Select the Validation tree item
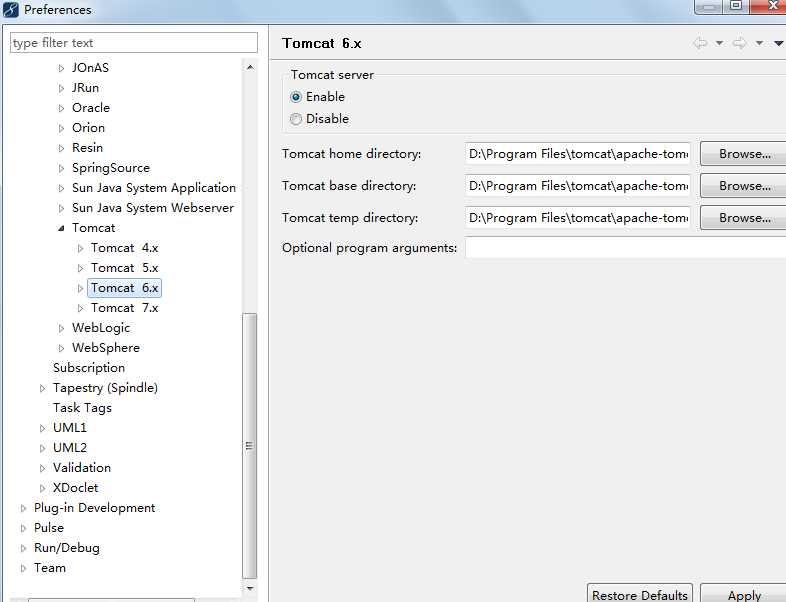The image size is (786, 602). click(x=82, y=468)
